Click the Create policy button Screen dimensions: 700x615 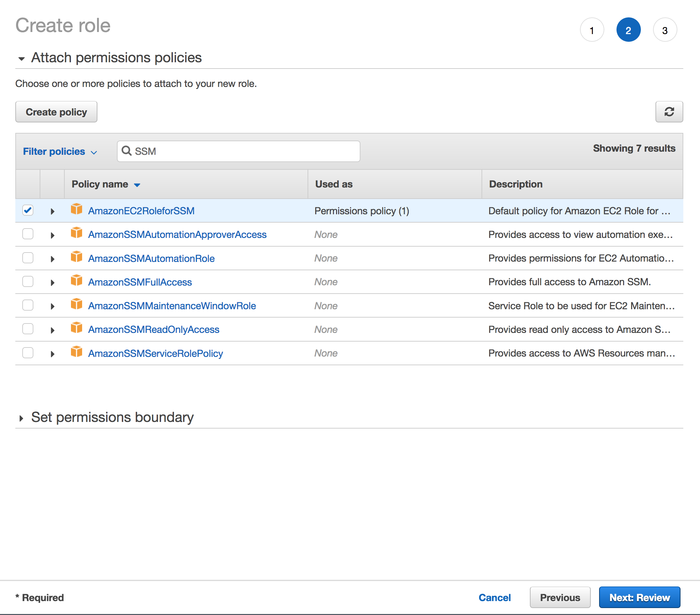click(56, 112)
